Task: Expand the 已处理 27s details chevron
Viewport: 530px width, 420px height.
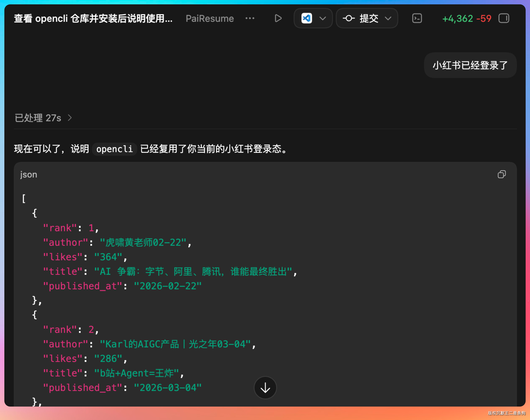Action: coord(70,118)
